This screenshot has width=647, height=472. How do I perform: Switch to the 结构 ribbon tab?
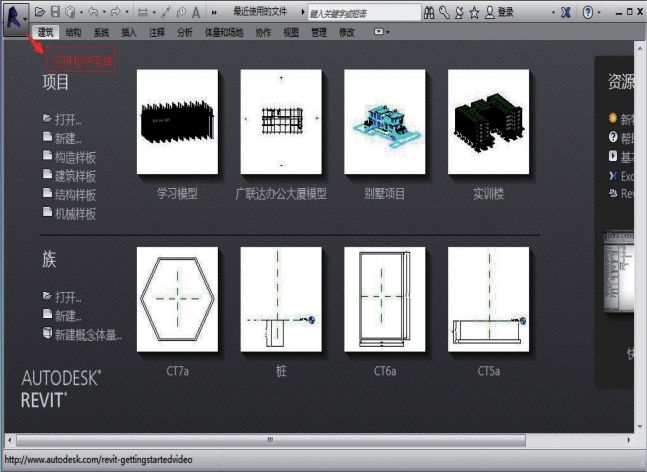(73, 32)
